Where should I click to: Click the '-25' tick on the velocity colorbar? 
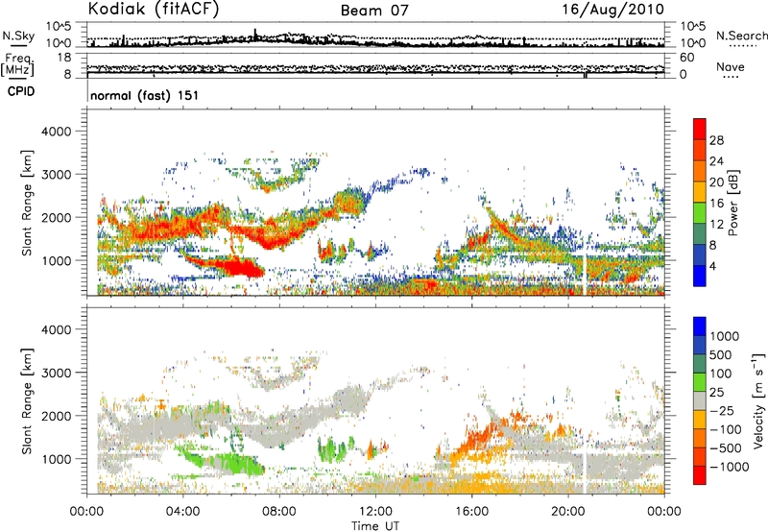[722, 410]
